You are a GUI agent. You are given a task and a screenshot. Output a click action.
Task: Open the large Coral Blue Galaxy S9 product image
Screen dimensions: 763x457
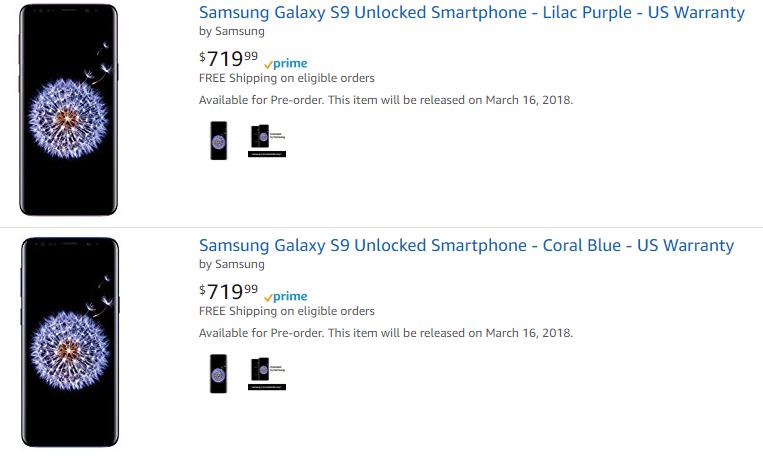[x=68, y=343]
